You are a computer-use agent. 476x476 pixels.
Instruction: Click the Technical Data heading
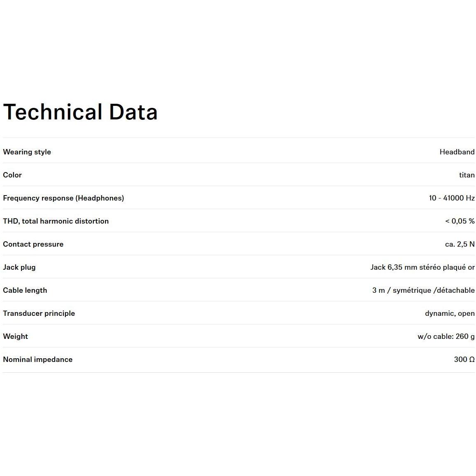point(80,112)
